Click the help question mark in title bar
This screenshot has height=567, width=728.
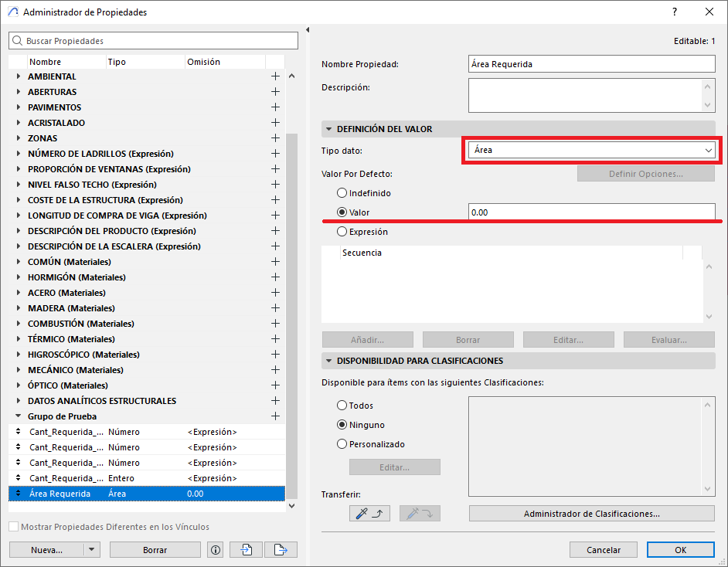tap(675, 12)
